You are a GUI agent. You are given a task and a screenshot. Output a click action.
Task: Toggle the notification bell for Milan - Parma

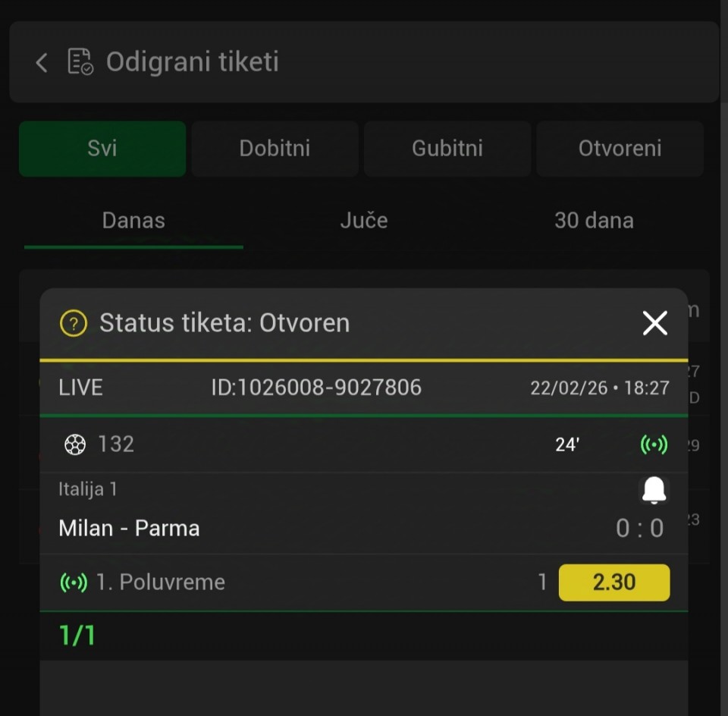[654, 491]
